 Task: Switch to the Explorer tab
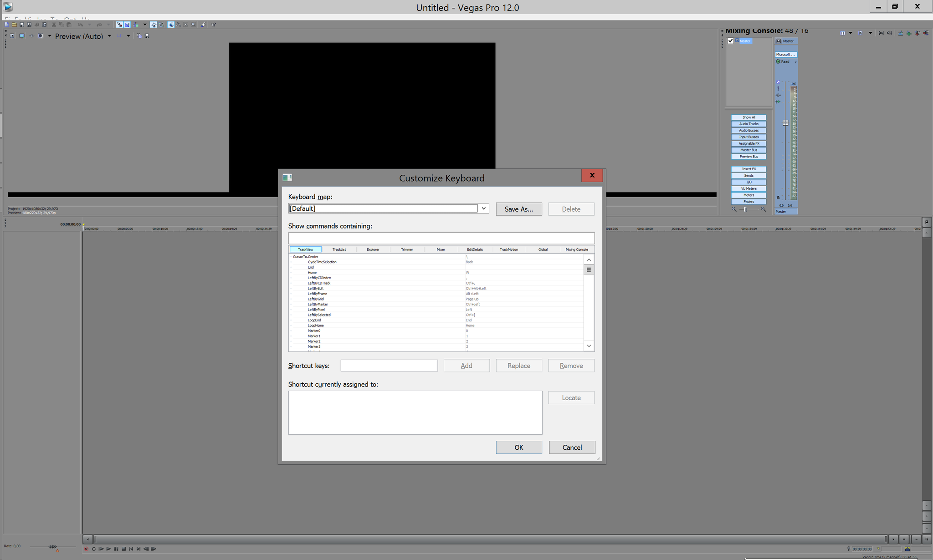[x=373, y=249]
